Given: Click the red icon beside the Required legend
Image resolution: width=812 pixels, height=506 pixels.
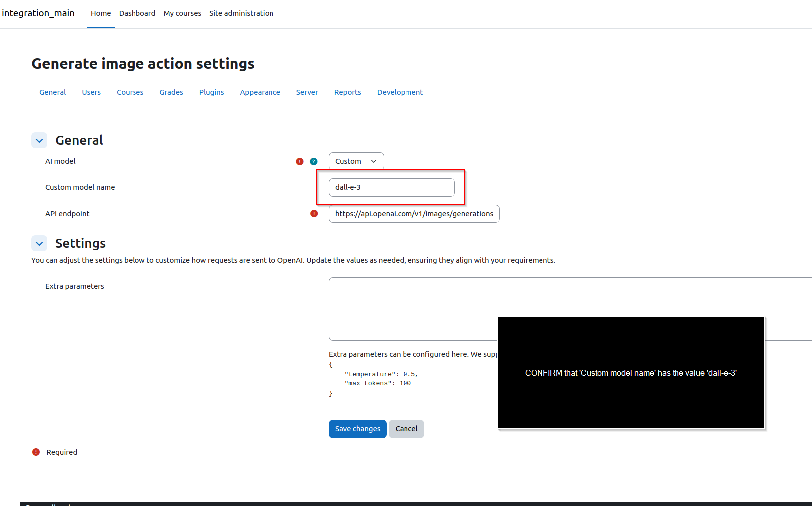Looking at the screenshot, I should tap(36, 452).
